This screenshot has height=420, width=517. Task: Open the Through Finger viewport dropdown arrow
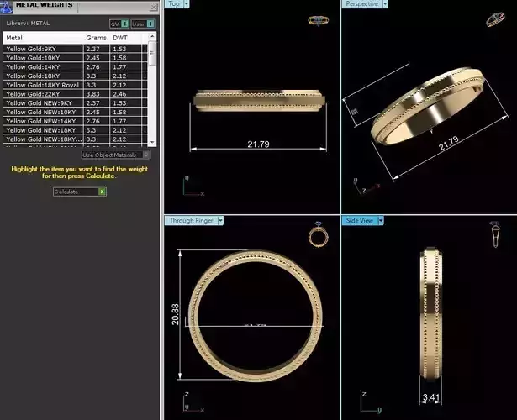(220, 221)
